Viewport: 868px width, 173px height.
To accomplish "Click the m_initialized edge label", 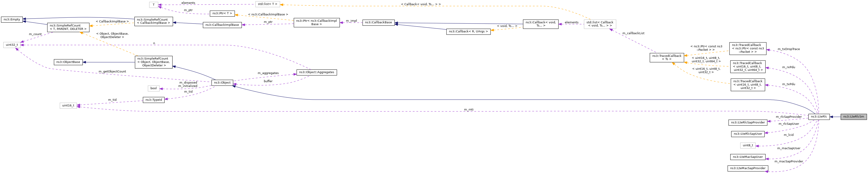I will [188, 86].
